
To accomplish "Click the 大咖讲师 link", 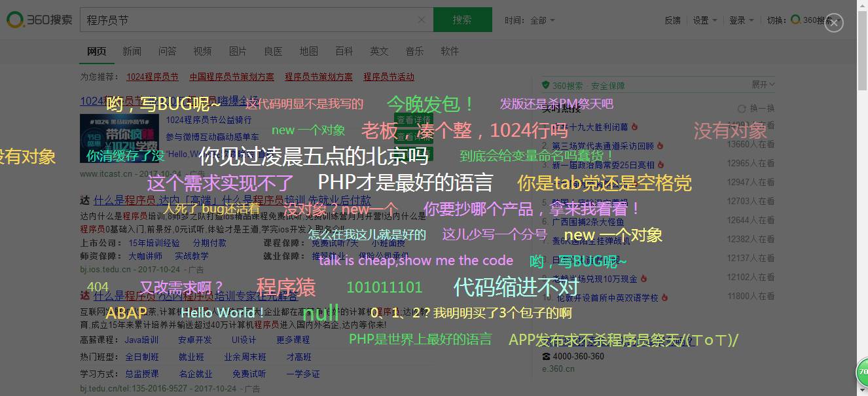I will (145, 256).
